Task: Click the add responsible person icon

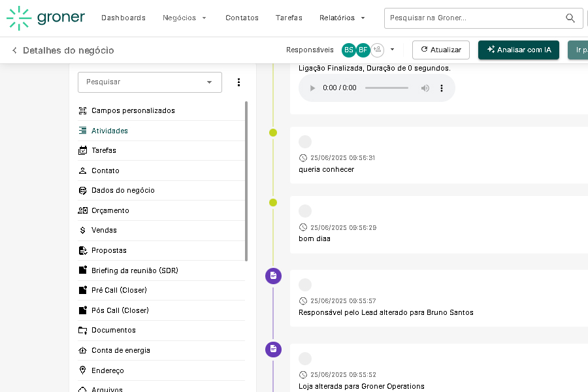Action: [378, 50]
